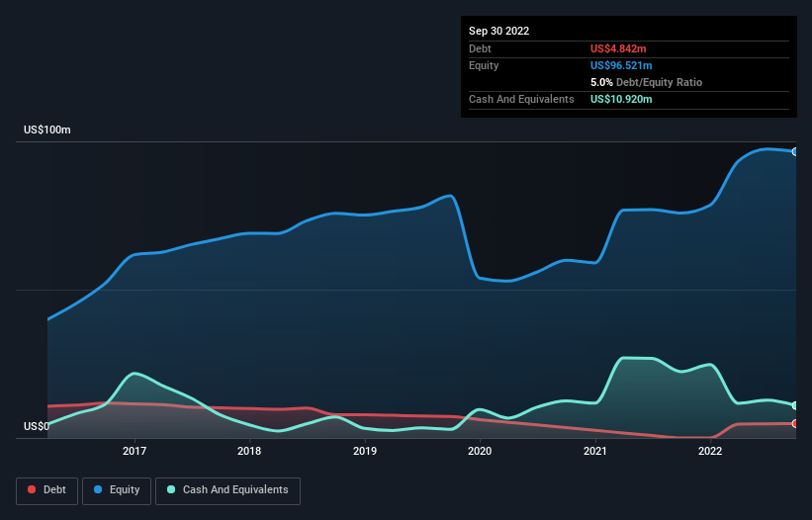Image resolution: width=812 pixels, height=520 pixels.
Task: Click the Sep 30 2022 tooltip date
Action: tap(498, 31)
